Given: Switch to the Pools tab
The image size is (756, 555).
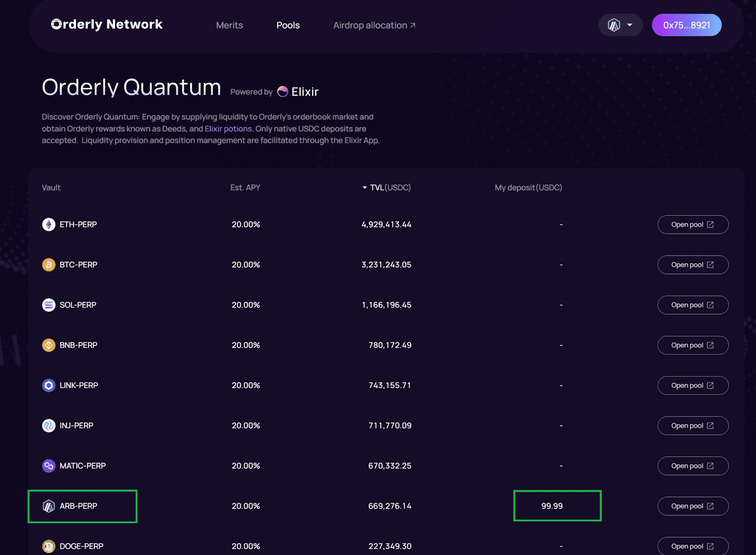Looking at the screenshot, I should (x=288, y=25).
